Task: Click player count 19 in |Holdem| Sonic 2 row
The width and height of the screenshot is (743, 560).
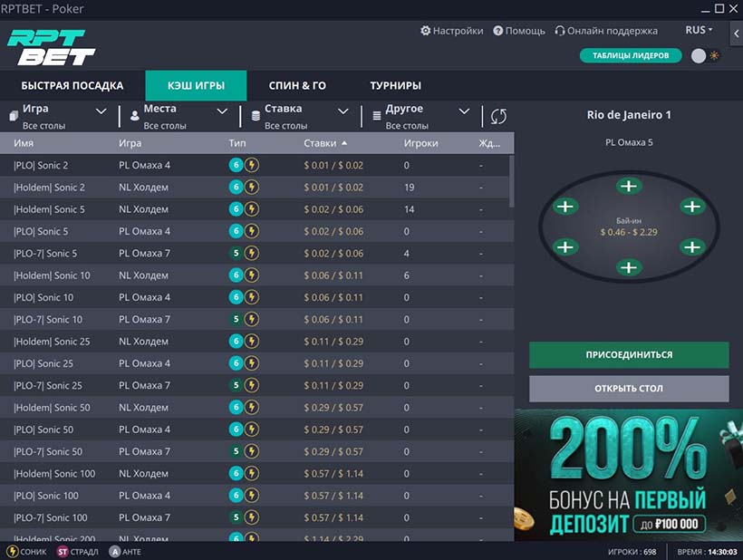Action: click(x=410, y=188)
